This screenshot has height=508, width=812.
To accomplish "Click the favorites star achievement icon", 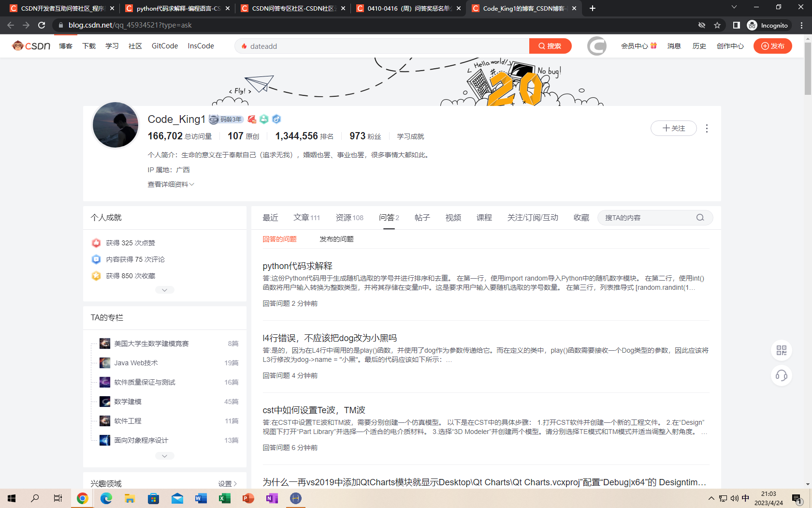I will point(96,276).
